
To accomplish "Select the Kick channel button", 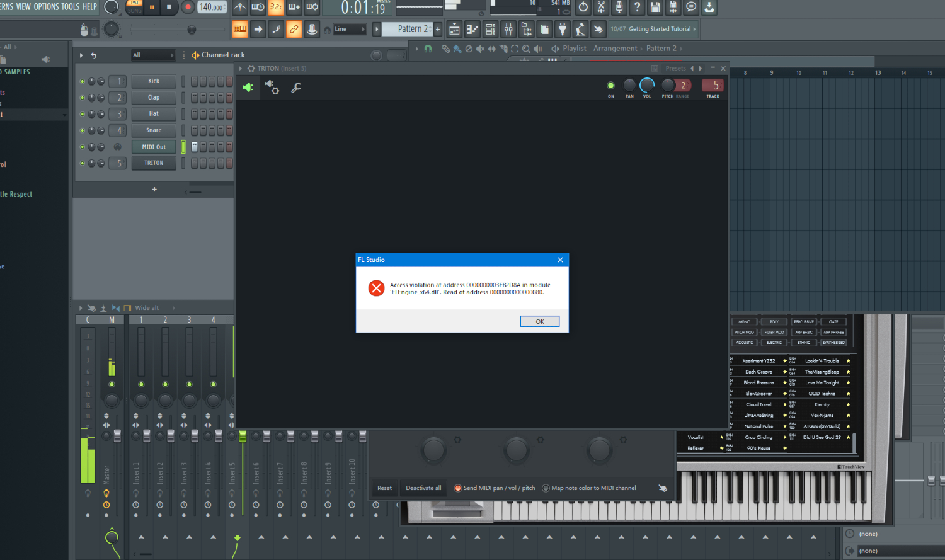I will [154, 81].
